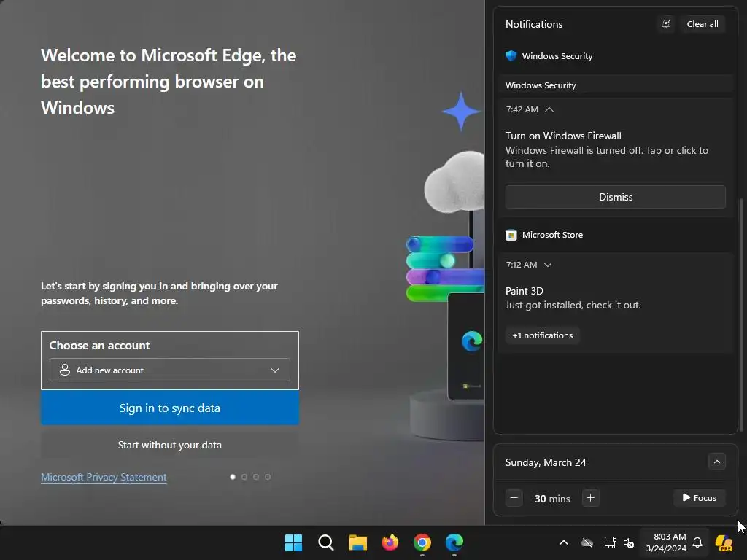Open the Add new account dropdown
The image size is (747, 560).
coord(169,370)
